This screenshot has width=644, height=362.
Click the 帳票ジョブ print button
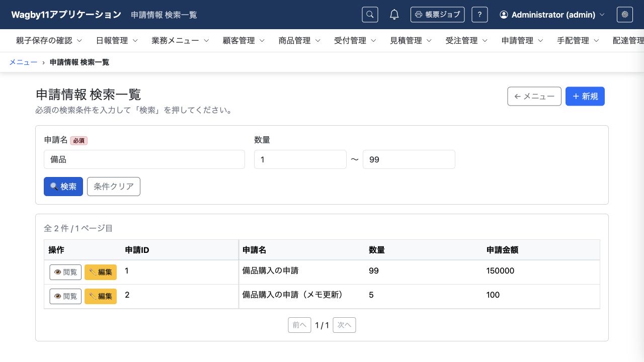[438, 15]
